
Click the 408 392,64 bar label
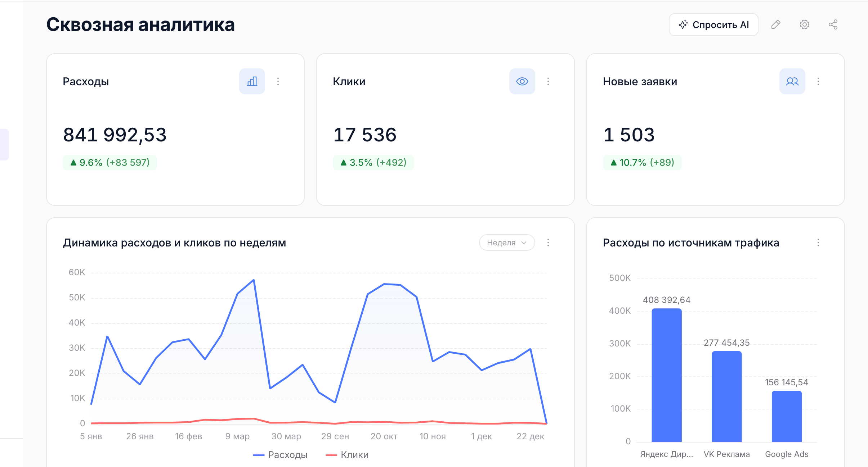click(667, 300)
